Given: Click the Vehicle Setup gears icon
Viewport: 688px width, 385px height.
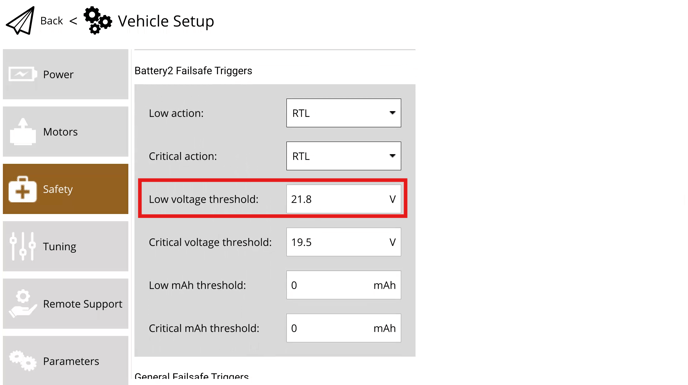Looking at the screenshot, I should (97, 21).
